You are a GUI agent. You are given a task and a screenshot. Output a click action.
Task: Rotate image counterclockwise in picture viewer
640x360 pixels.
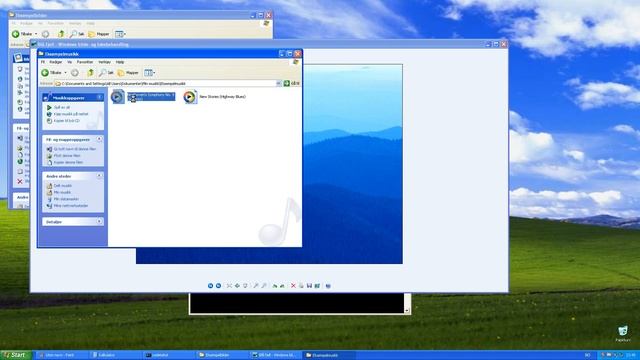[x=282, y=286]
